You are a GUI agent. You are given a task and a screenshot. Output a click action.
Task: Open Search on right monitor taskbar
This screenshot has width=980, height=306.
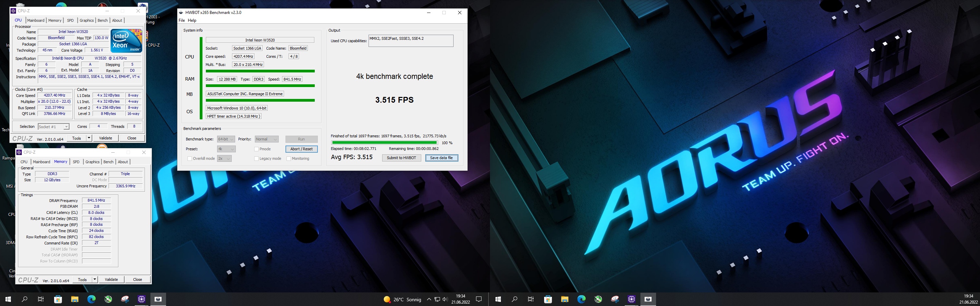[515, 299]
